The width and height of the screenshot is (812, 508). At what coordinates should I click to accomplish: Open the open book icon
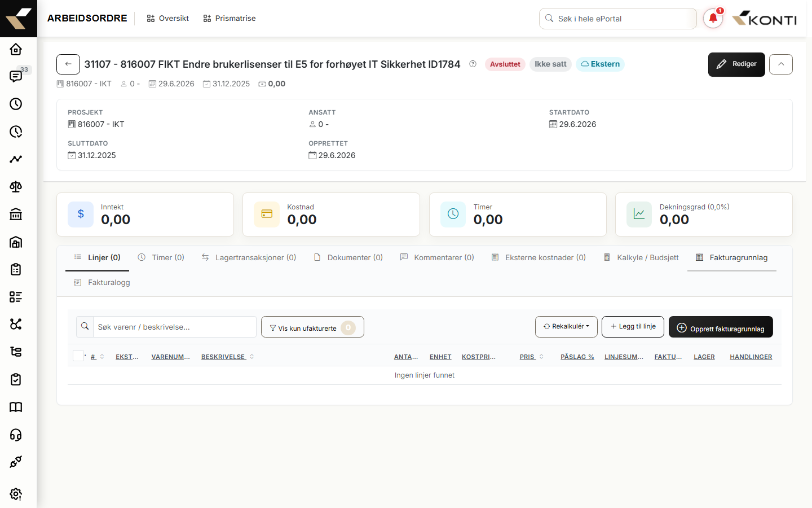tap(16, 407)
